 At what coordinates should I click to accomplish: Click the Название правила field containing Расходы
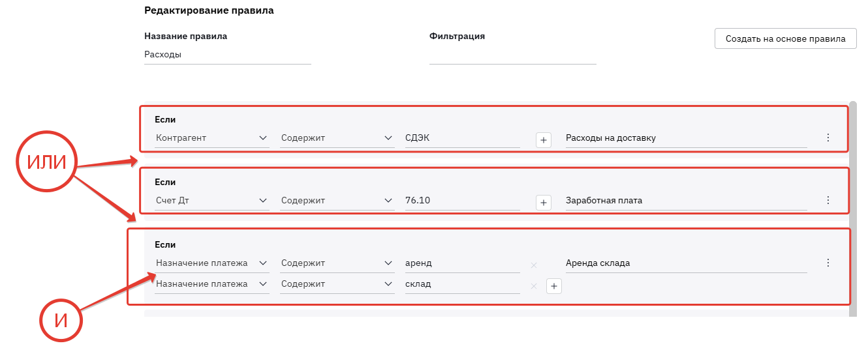click(227, 55)
